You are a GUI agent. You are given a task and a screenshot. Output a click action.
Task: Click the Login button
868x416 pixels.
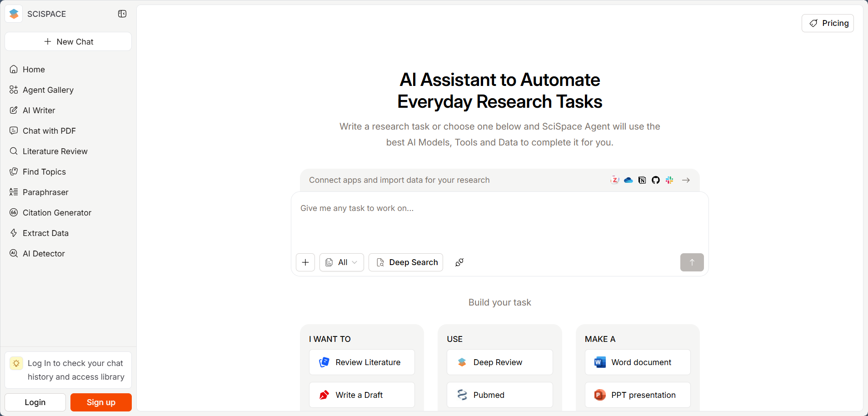[35, 402]
